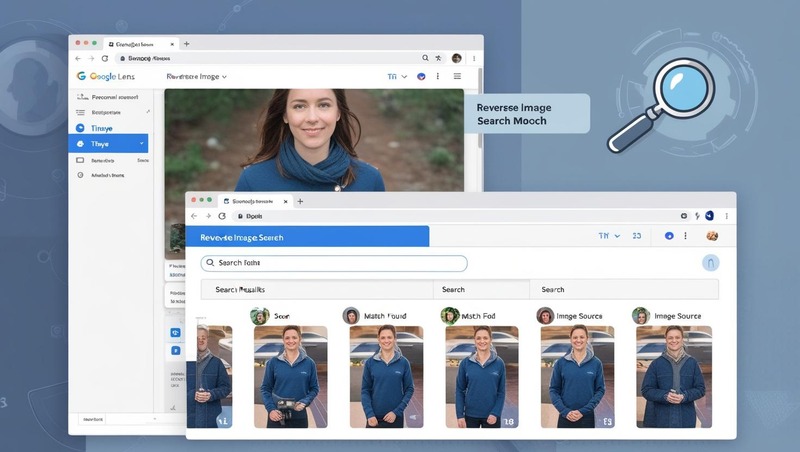Viewport: 800px width, 452px height.
Task: Click blue square icon with curved arrow in Lens panel
Action: 176,333
